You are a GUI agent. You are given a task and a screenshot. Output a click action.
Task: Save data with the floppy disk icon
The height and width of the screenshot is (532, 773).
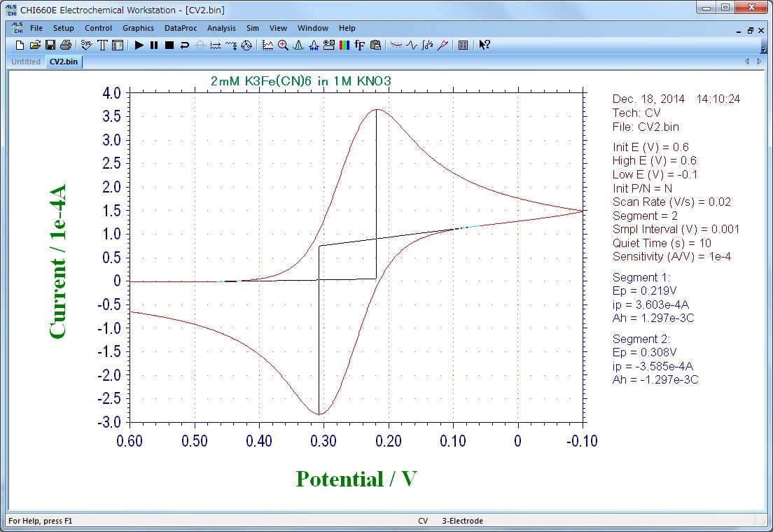pos(50,45)
